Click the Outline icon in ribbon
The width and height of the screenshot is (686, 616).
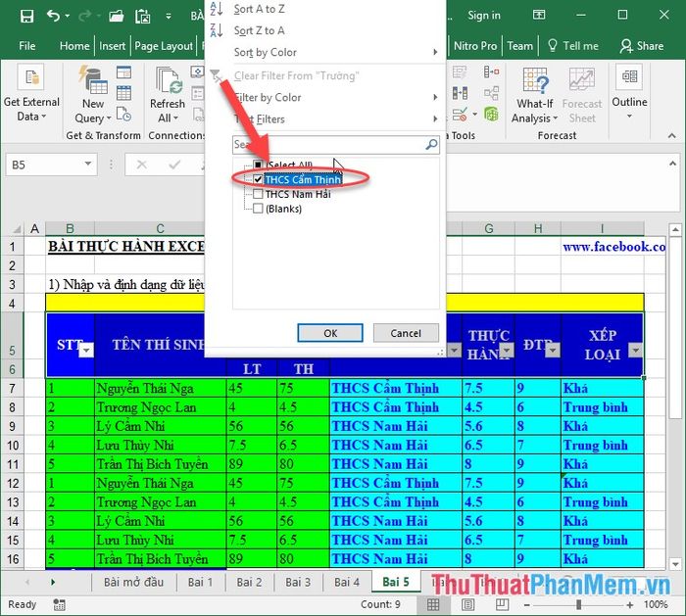(629, 80)
